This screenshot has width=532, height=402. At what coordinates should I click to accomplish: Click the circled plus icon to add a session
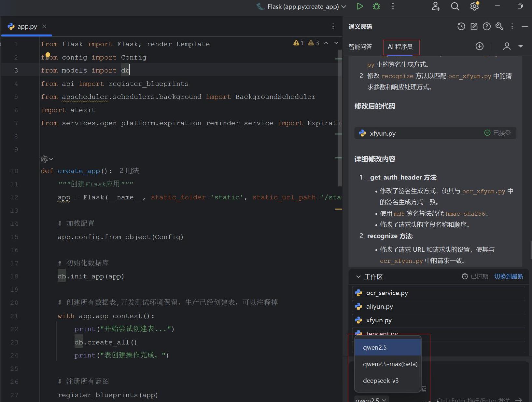coord(480,47)
